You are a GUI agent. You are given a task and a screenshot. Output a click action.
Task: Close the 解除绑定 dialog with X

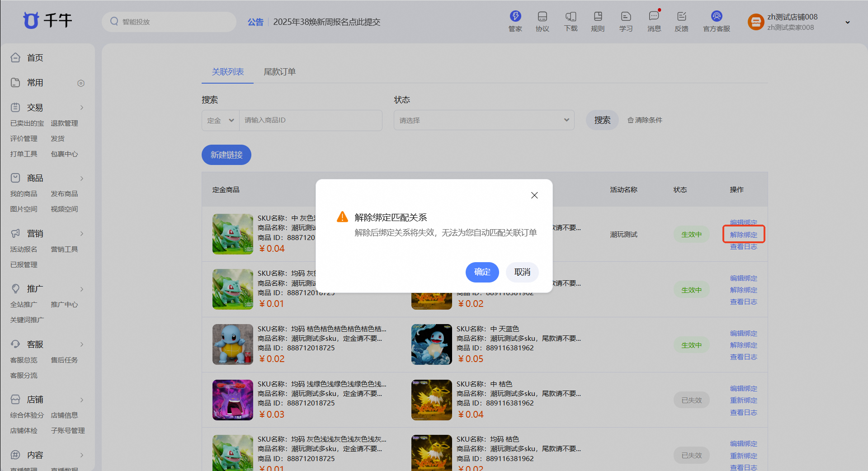[x=534, y=195]
